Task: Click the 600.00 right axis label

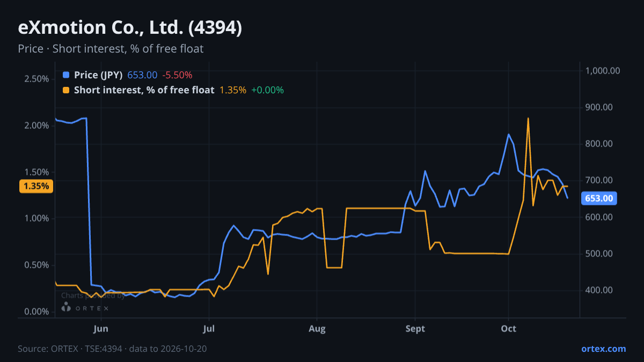Action: (599, 217)
